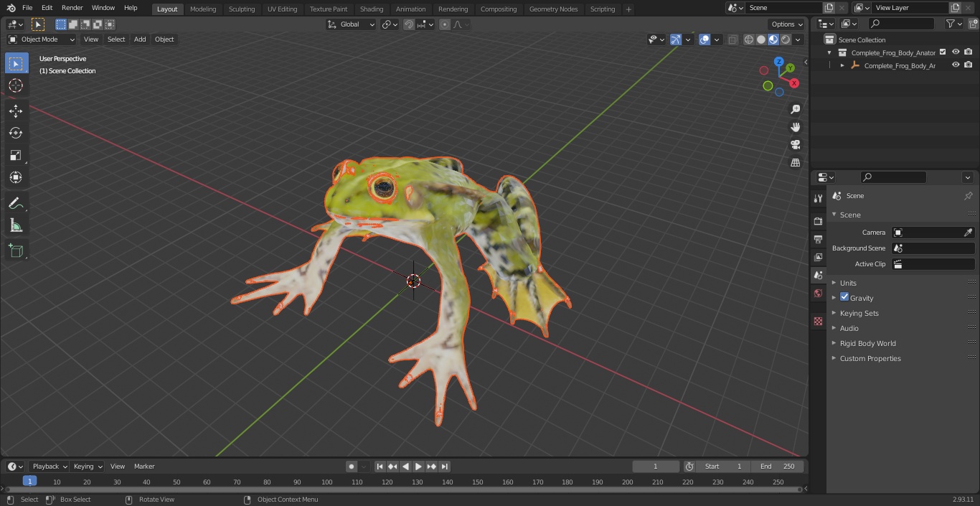Click the play animation button
This screenshot has height=506, width=980.
tap(418, 467)
